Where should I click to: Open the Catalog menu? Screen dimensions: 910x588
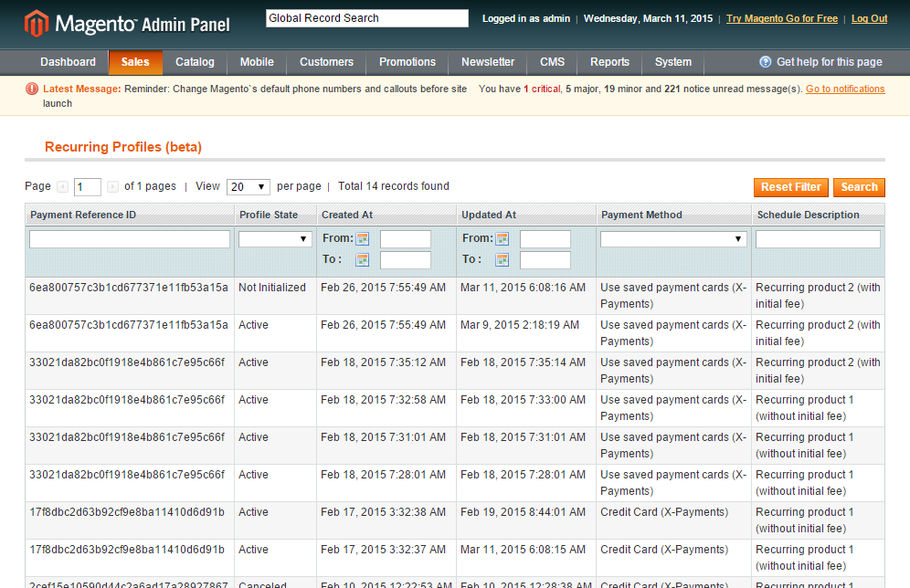click(195, 62)
